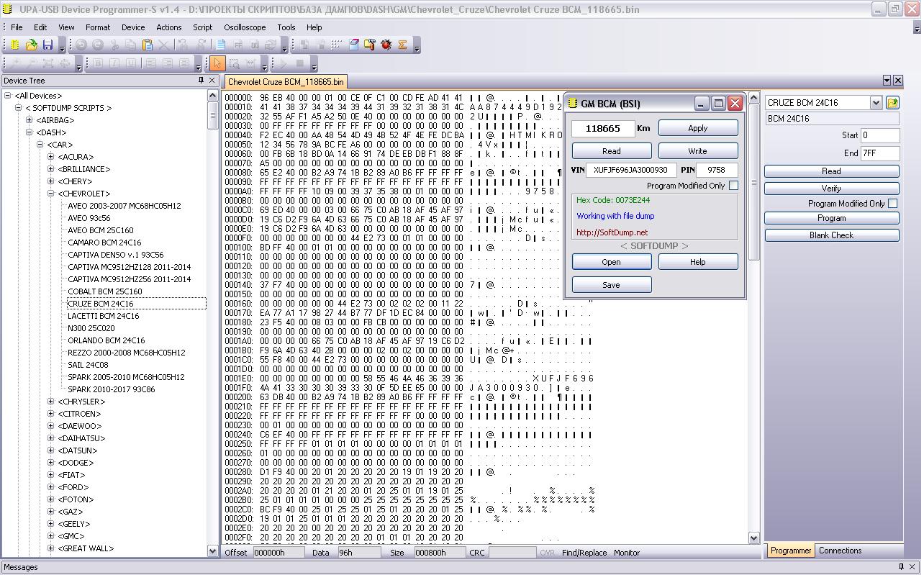Click the PIN input field
Viewport: 924px width, 575px height.
point(717,170)
